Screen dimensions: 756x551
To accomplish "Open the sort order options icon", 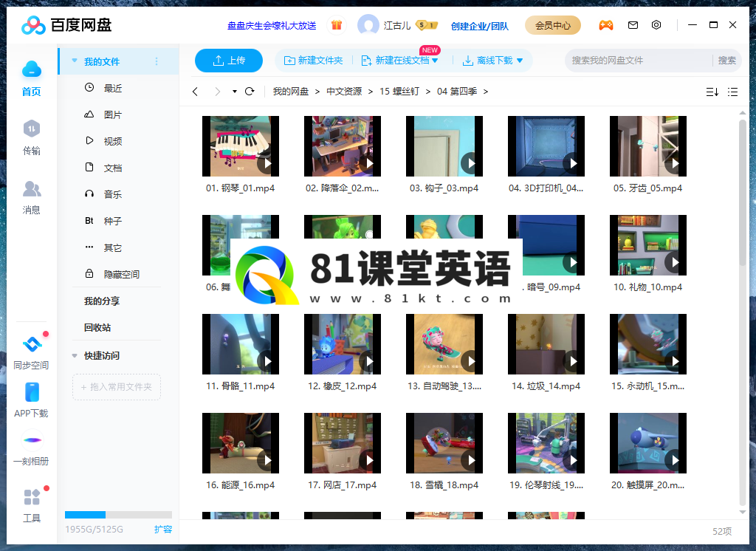I will click(712, 92).
